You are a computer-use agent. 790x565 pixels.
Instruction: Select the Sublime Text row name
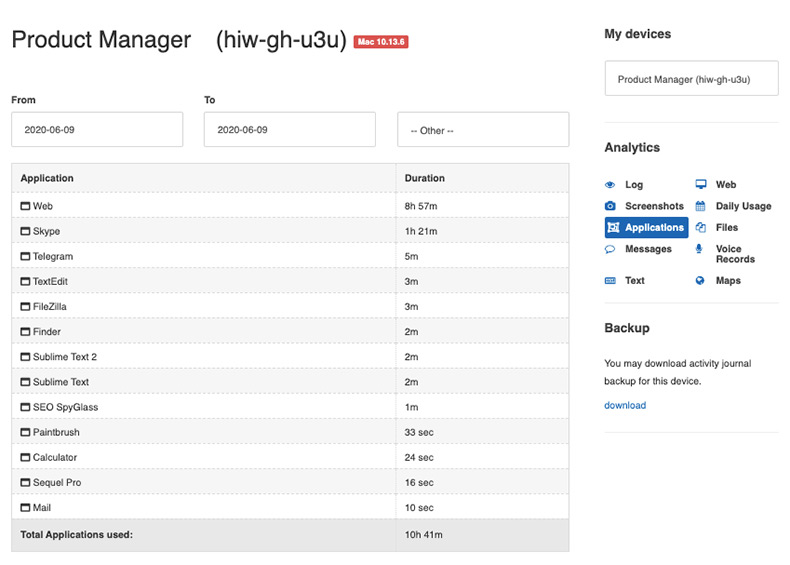pyautogui.click(x=60, y=382)
